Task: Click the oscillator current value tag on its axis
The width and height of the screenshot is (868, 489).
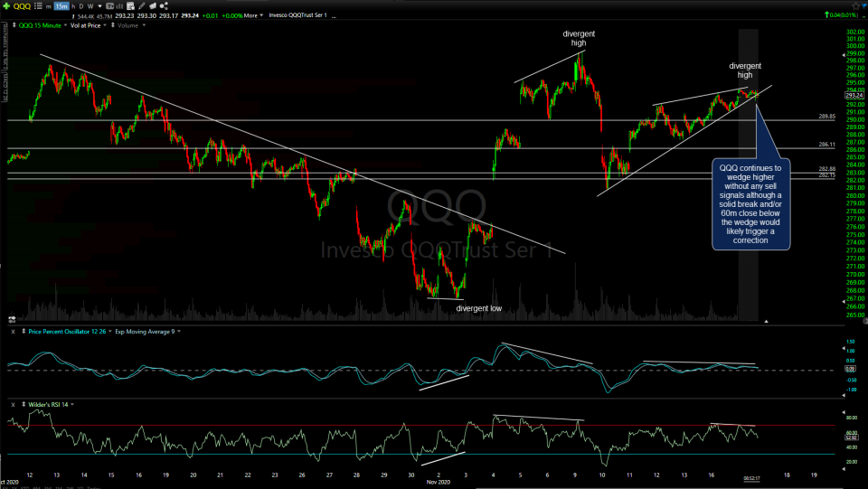Action: click(x=850, y=369)
